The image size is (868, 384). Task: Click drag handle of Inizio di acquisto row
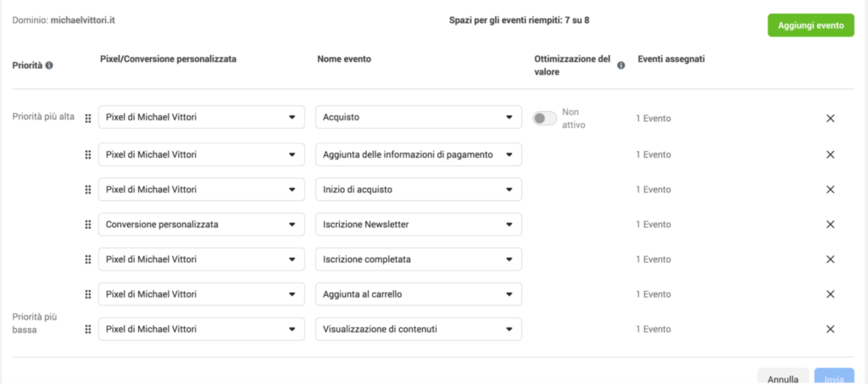point(88,189)
